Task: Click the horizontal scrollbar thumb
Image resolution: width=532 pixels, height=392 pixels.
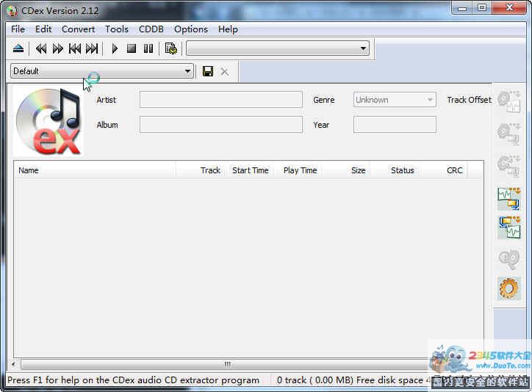Action: click(227, 364)
